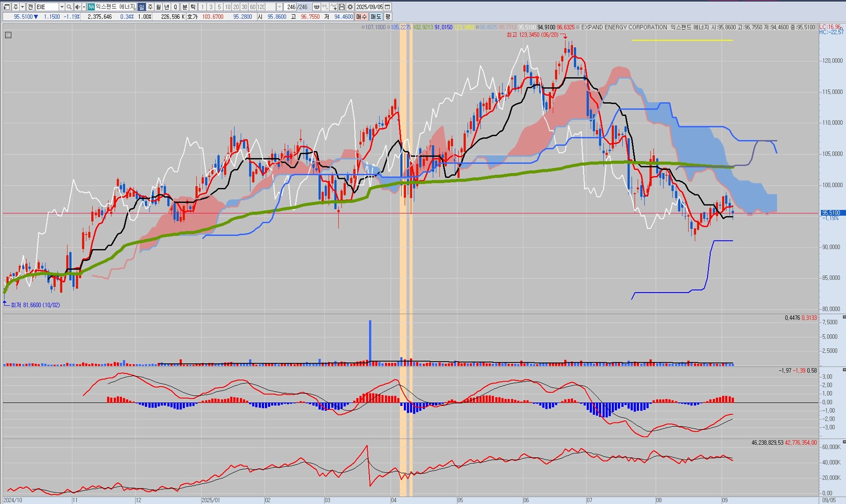Click the 246 bar count input field
Image resolution: width=846 pixels, height=504 pixels.
click(291, 7)
